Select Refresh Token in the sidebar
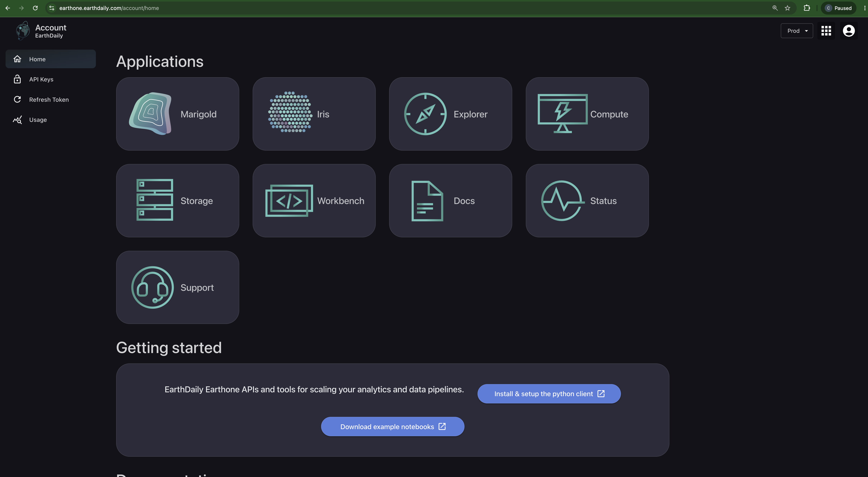 click(51, 99)
